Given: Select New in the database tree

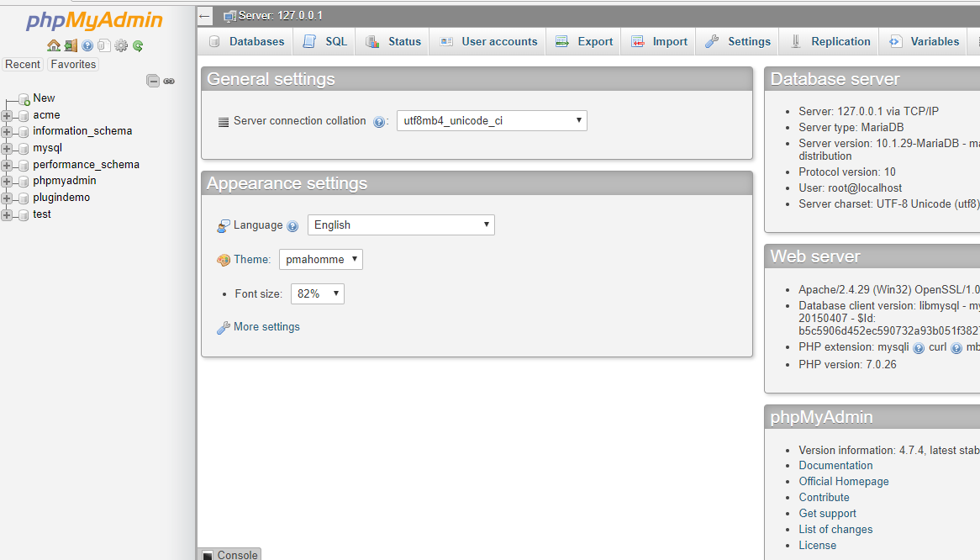Looking at the screenshot, I should point(44,98).
